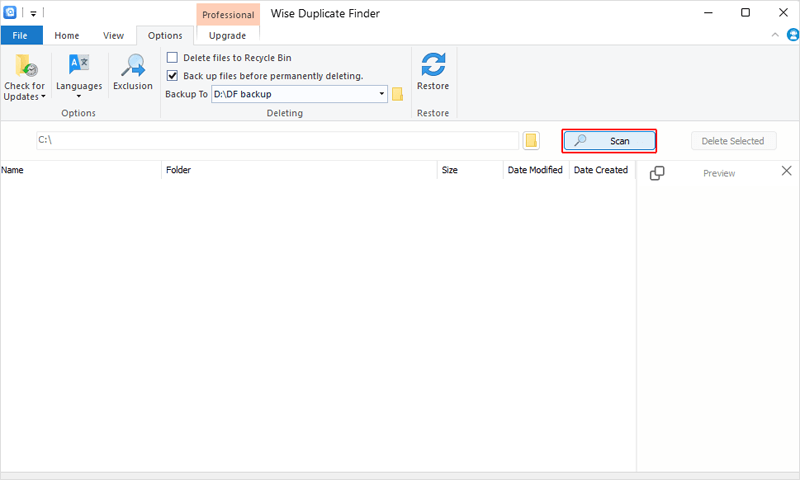Enable Delete files to Recycle Bin
The height and width of the screenshot is (480, 800).
[172, 58]
